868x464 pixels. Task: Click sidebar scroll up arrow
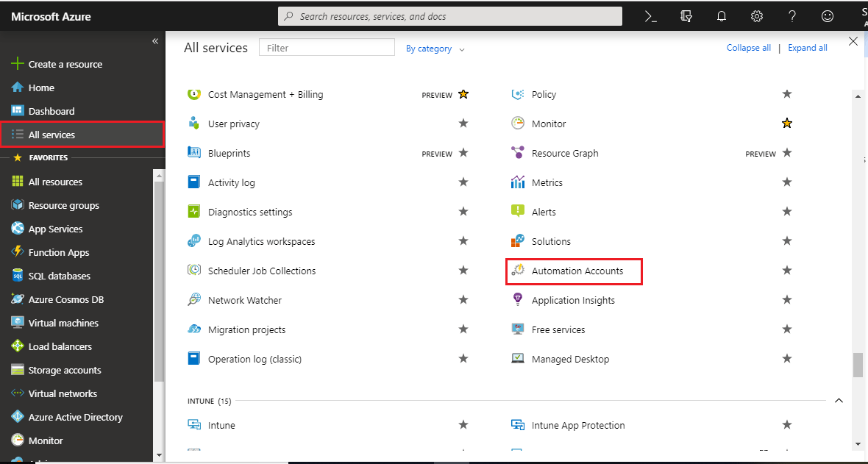(x=159, y=176)
